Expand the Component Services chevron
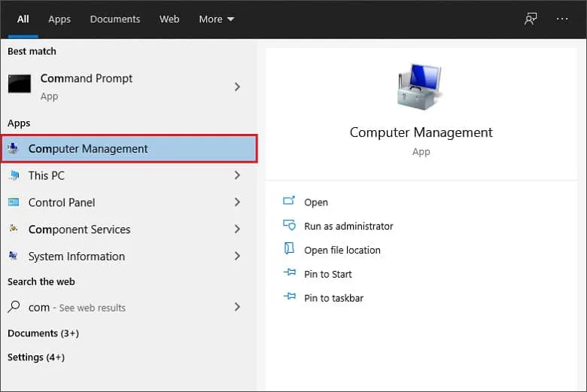This screenshot has width=587, height=392. click(x=237, y=229)
